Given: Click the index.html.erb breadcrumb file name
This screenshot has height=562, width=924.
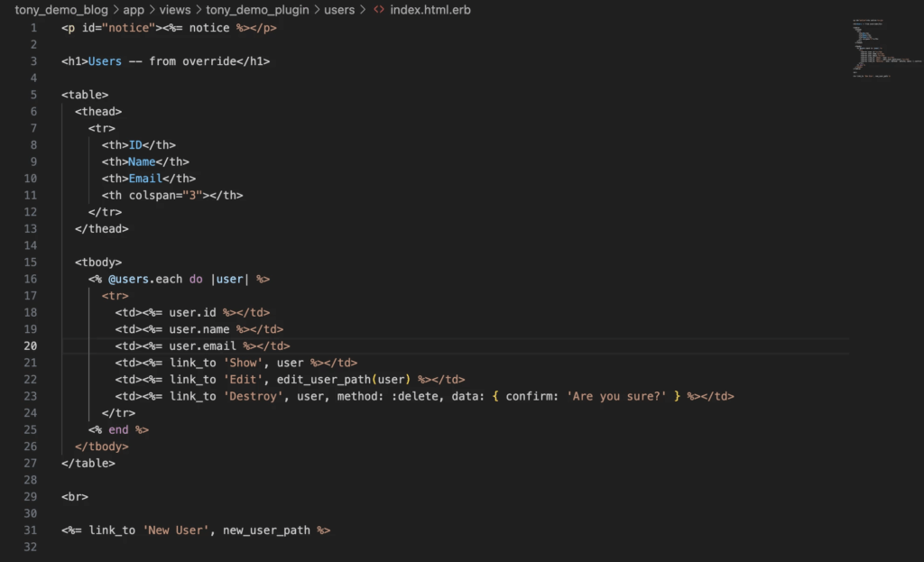Looking at the screenshot, I should click(430, 10).
